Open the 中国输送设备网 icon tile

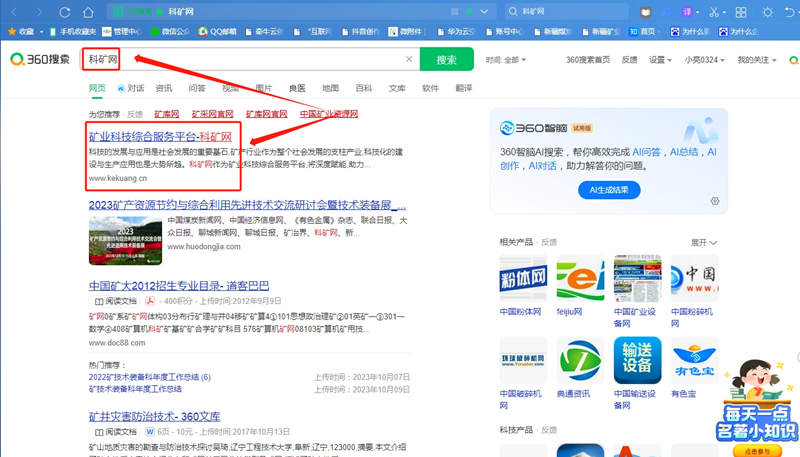click(636, 361)
